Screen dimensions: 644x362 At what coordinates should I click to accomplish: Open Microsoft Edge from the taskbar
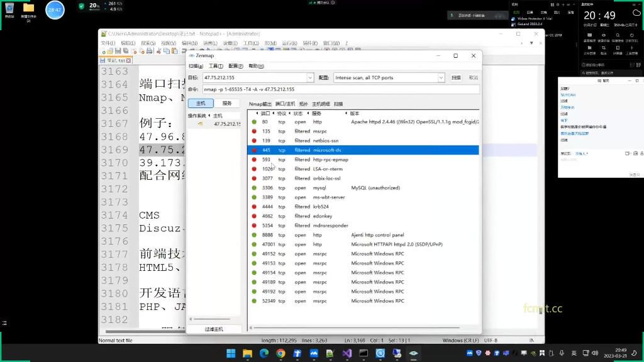pos(264,353)
